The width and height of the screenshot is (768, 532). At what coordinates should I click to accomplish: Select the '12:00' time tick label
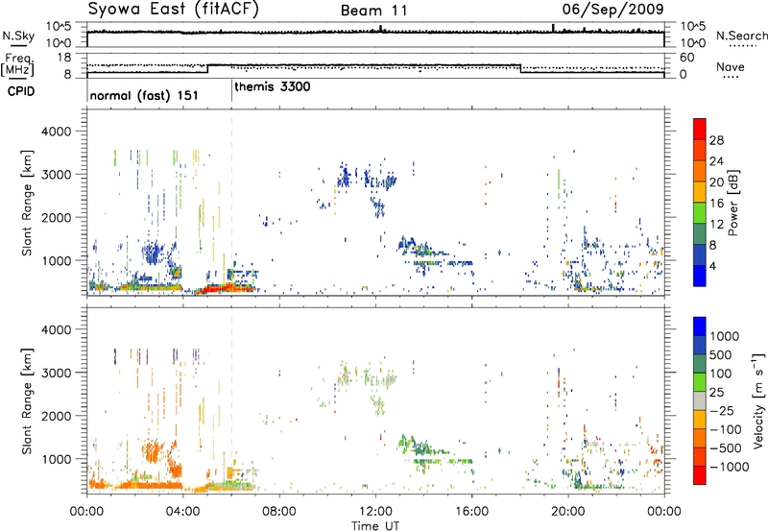pos(375,512)
